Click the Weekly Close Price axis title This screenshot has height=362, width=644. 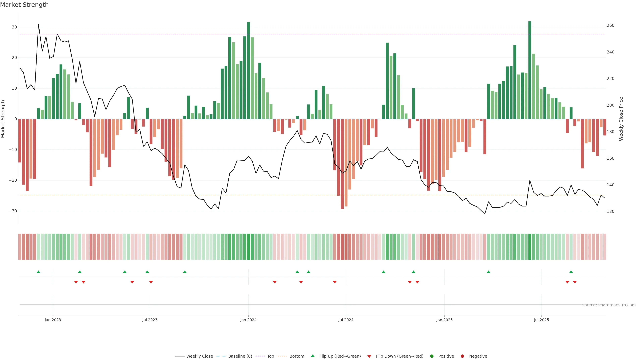pos(621,119)
